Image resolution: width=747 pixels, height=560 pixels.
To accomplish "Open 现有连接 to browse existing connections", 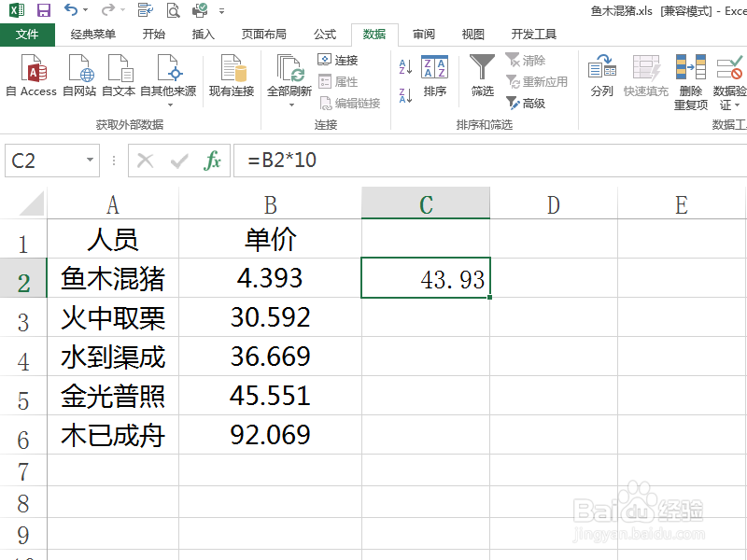I will tap(231, 75).
